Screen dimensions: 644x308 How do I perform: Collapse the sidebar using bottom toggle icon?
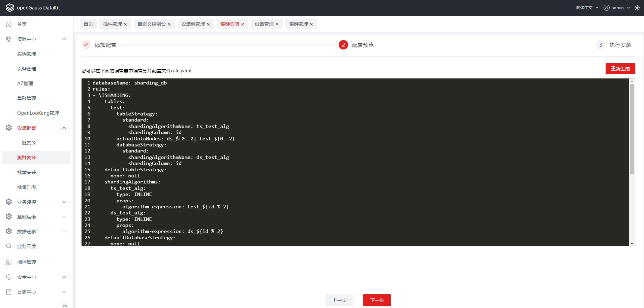click(x=65, y=306)
